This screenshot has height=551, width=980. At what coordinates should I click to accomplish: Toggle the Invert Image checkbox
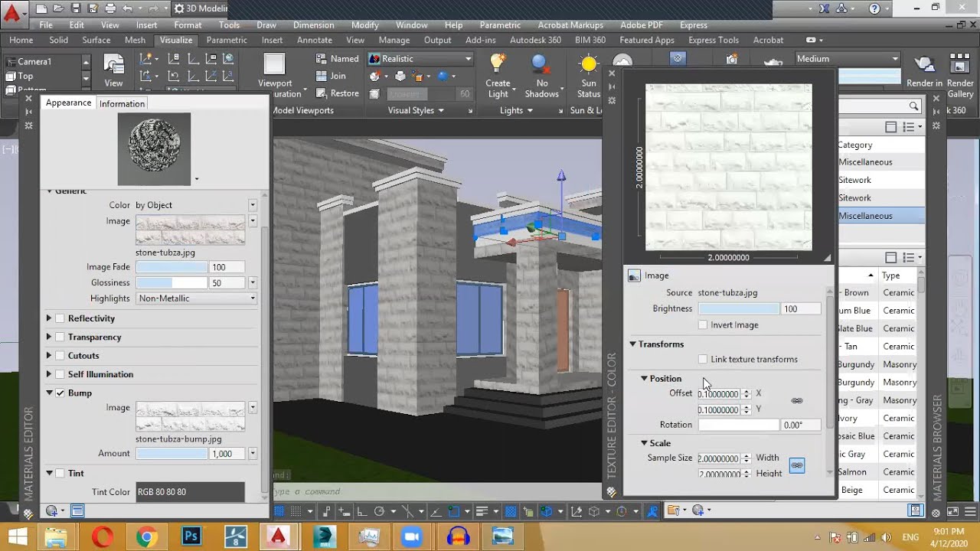pyautogui.click(x=703, y=325)
